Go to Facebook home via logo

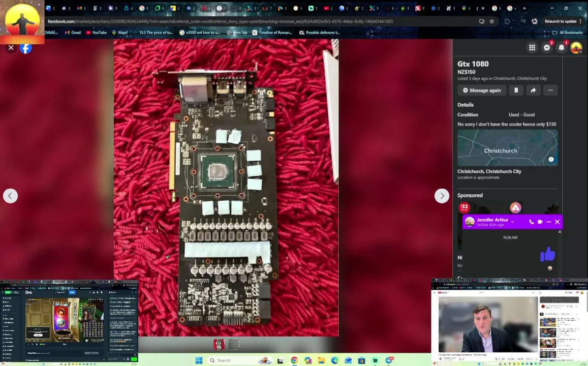pos(26,48)
